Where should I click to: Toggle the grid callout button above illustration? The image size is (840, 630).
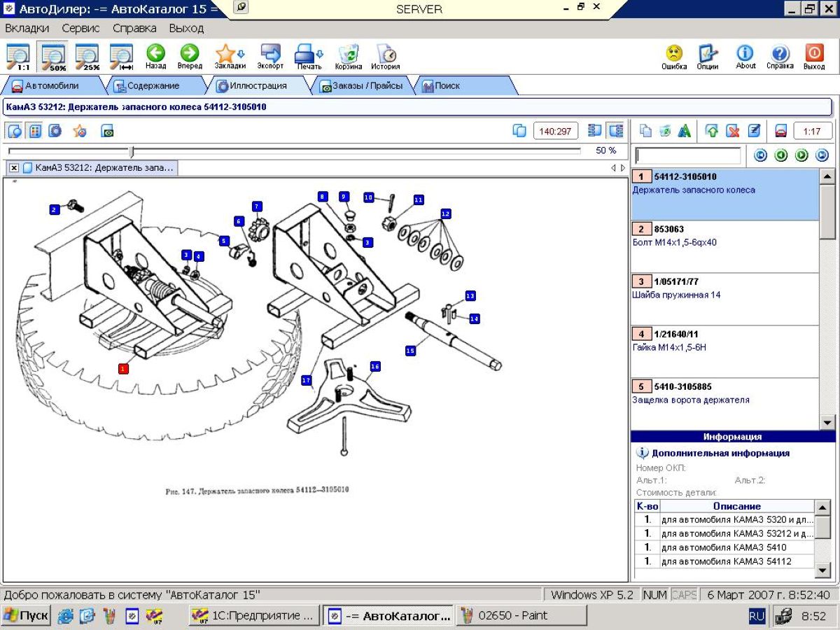35,131
